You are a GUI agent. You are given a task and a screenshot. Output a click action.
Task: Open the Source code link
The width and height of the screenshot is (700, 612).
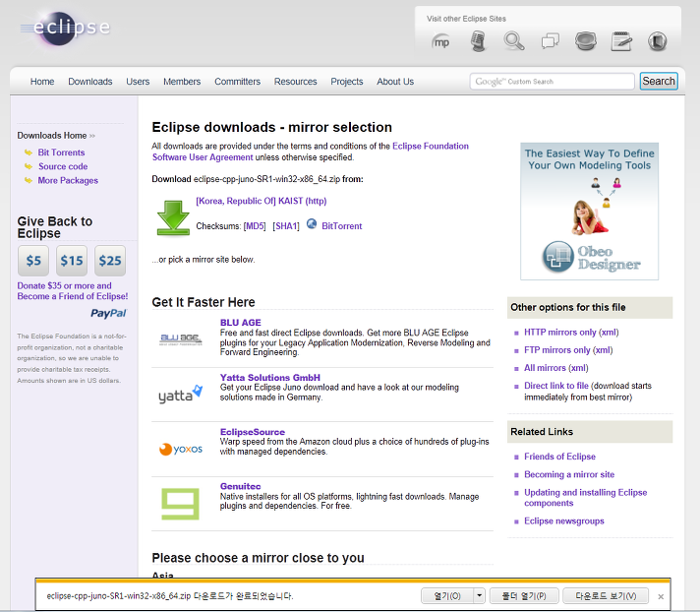[63, 166]
